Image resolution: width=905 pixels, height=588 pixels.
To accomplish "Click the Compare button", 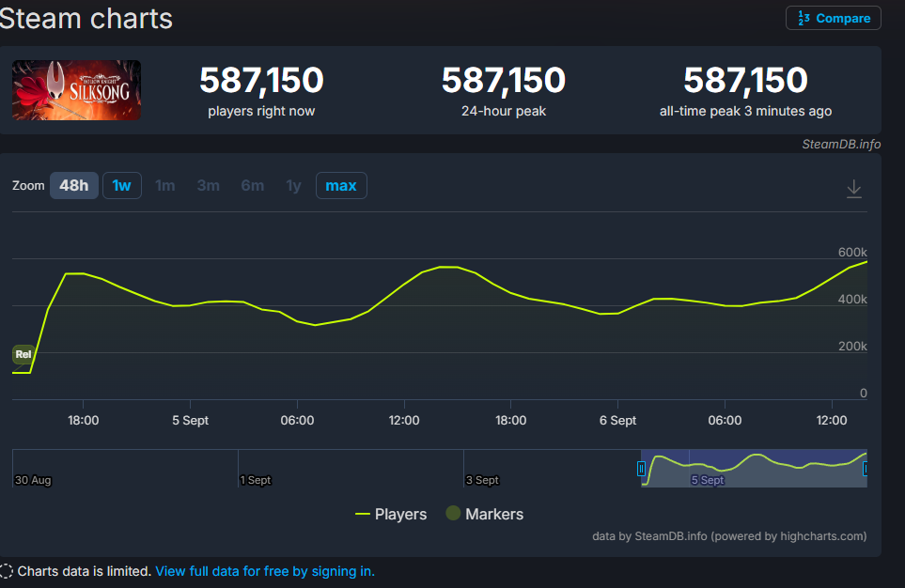I will (x=833, y=18).
